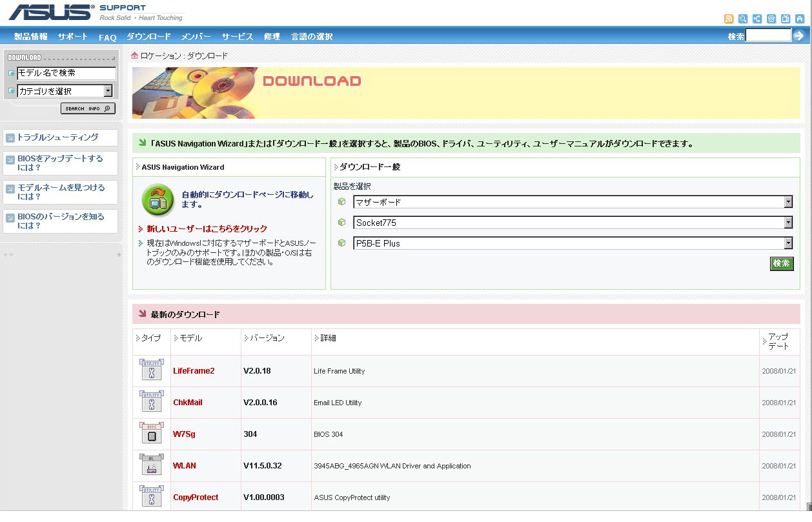Click the BIOS 304 detail text
Viewport: 812px width, 522px height.
pyautogui.click(x=328, y=435)
